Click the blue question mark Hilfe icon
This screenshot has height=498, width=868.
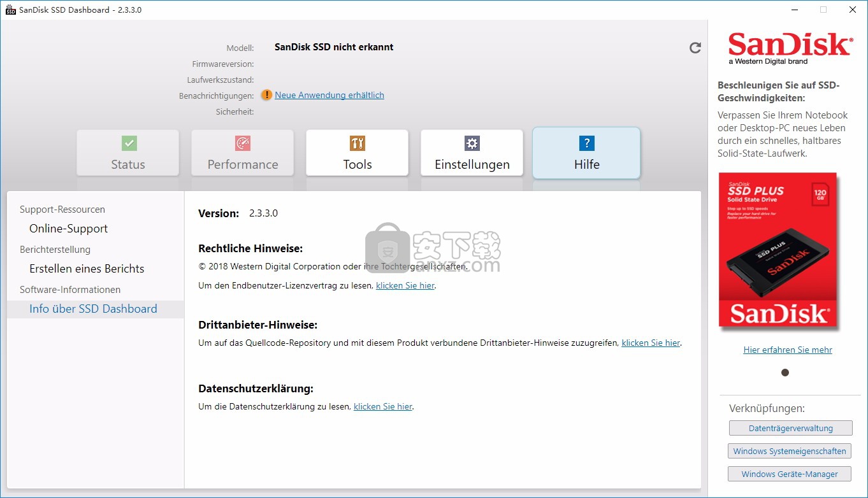coord(586,143)
